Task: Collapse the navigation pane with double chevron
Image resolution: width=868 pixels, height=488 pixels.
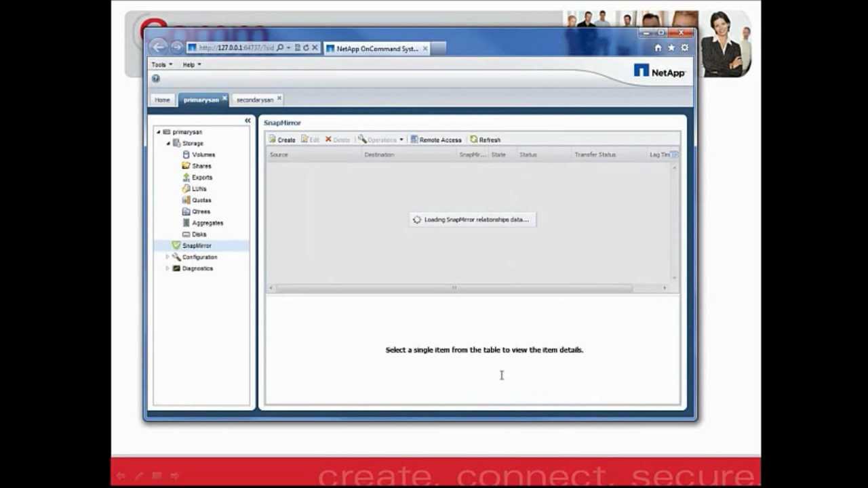Action: [x=248, y=121]
